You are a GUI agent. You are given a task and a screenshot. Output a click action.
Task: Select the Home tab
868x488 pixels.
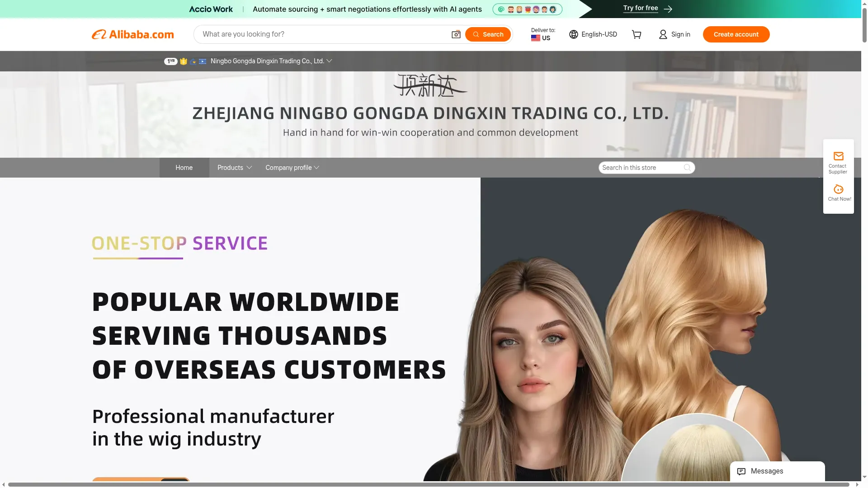pyautogui.click(x=184, y=168)
